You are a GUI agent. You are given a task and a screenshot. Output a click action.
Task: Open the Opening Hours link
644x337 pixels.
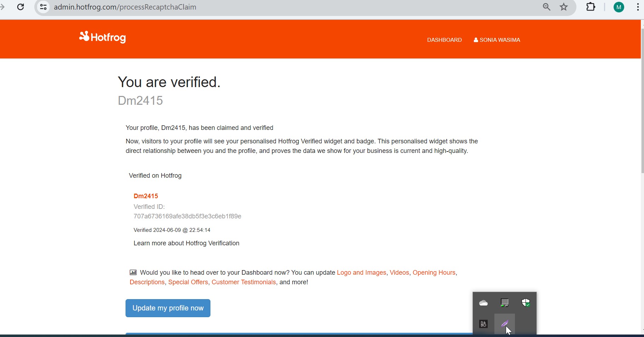pyautogui.click(x=434, y=273)
